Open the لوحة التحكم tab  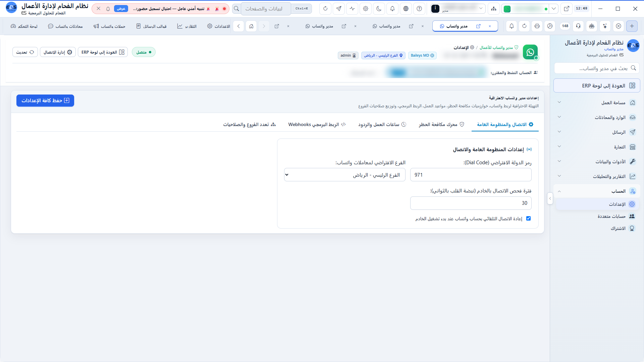(x=24, y=26)
